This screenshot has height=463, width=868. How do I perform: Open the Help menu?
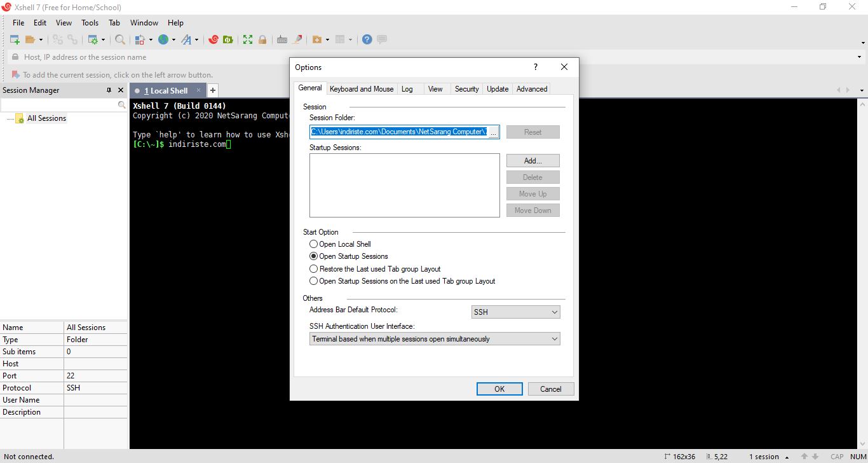(x=175, y=23)
